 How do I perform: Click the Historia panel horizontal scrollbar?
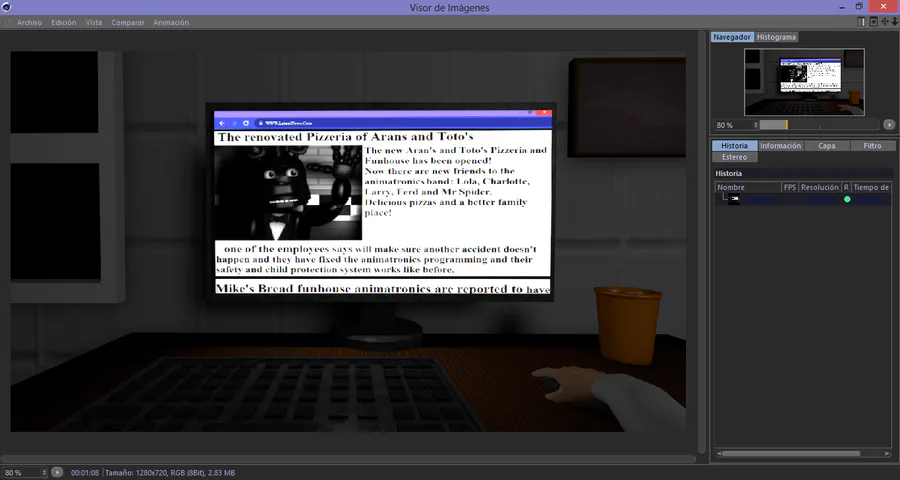click(x=791, y=454)
